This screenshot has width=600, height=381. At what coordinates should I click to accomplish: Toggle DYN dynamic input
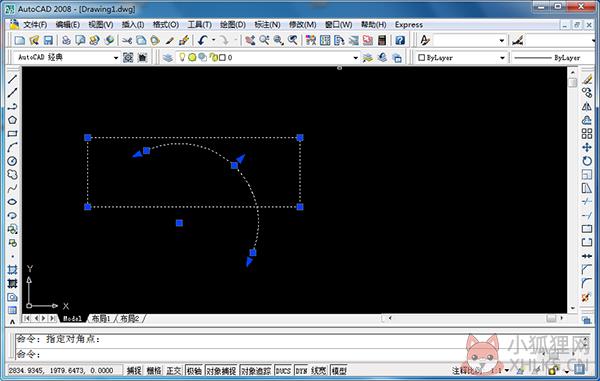(302, 370)
